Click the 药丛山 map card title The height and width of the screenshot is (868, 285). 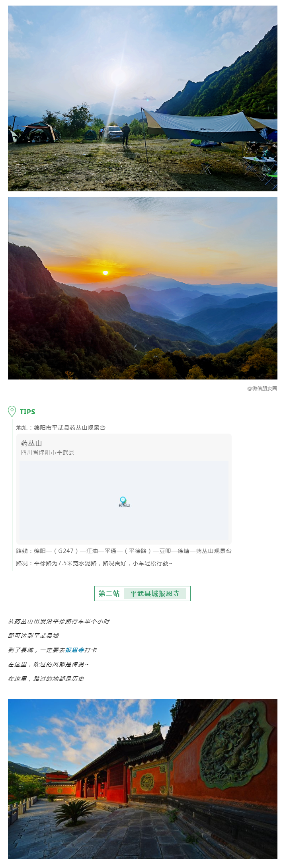click(x=31, y=443)
